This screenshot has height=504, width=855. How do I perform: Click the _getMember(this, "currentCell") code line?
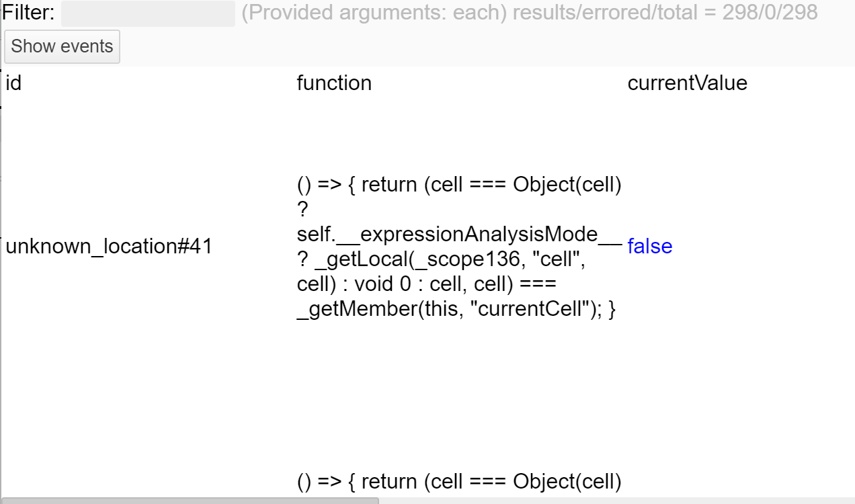click(456, 310)
